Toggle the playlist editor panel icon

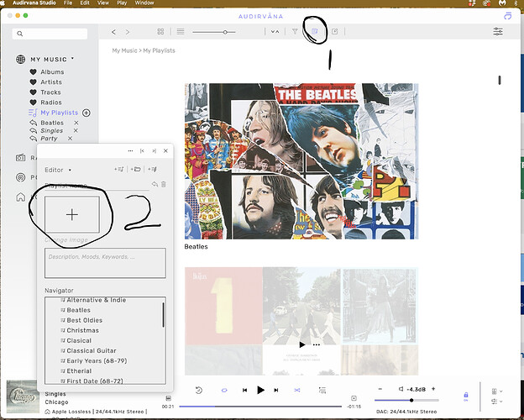[x=314, y=31]
